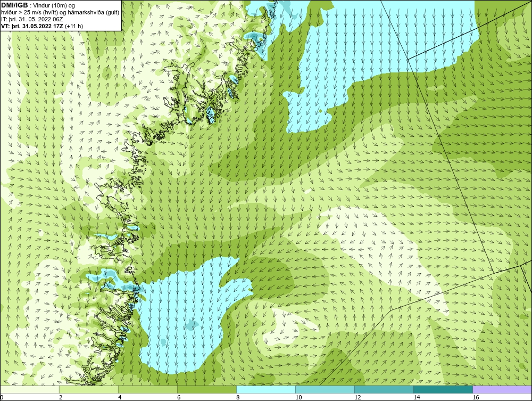Click the 'hviður > 25 m/s (hvítt)' text line
532x401 pixels.
(x=60, y=12)
